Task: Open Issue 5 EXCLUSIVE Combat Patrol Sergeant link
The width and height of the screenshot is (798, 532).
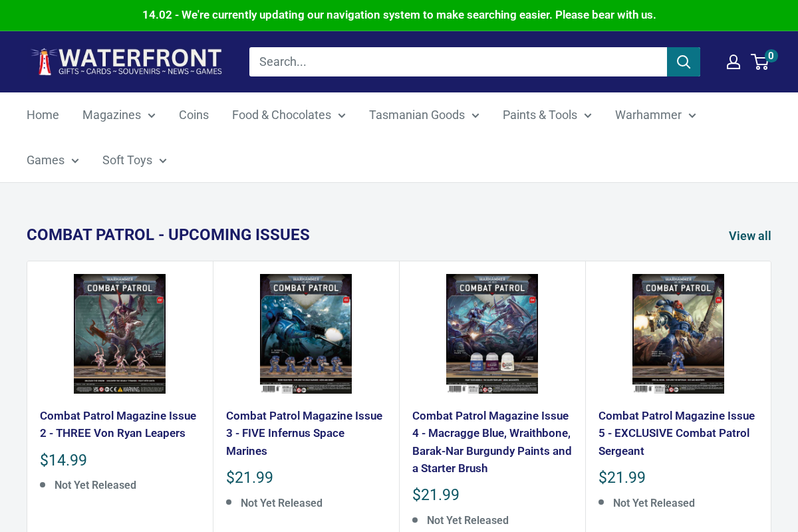Action: 676,433
